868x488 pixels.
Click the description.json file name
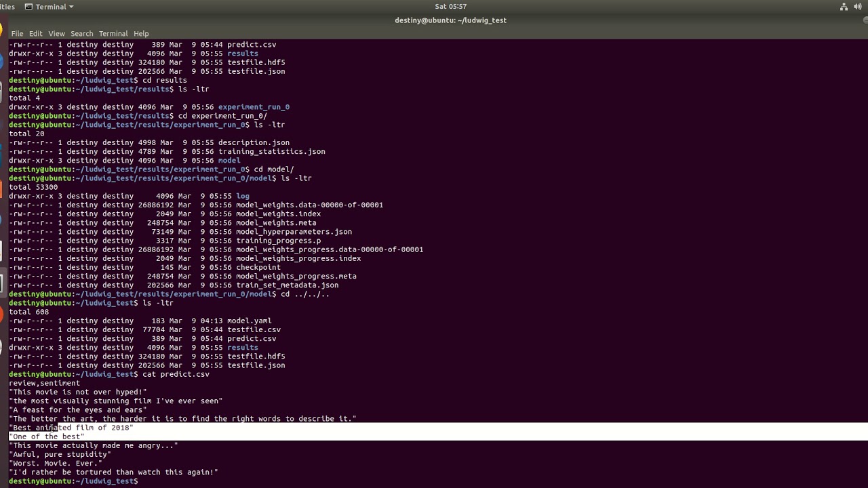click(254, 143)
